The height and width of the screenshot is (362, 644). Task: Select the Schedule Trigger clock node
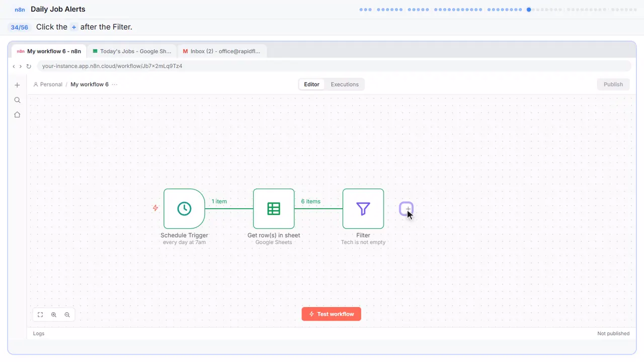[184, 209]
